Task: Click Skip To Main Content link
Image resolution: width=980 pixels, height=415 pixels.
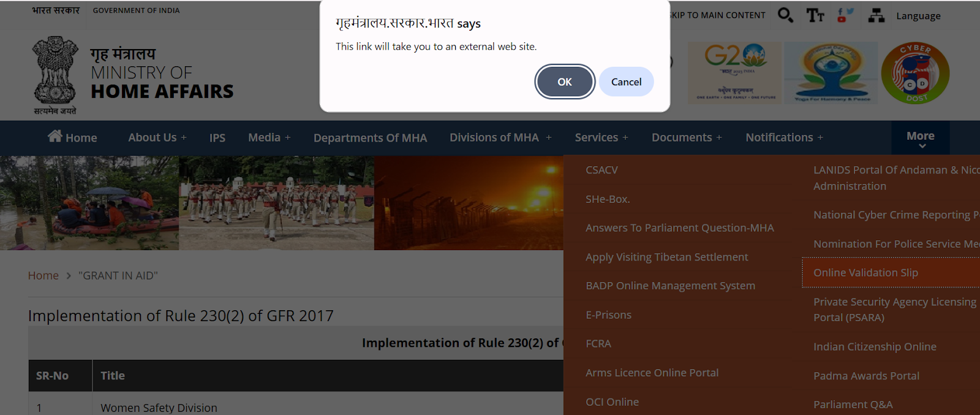Action: [x=717, y=15]
